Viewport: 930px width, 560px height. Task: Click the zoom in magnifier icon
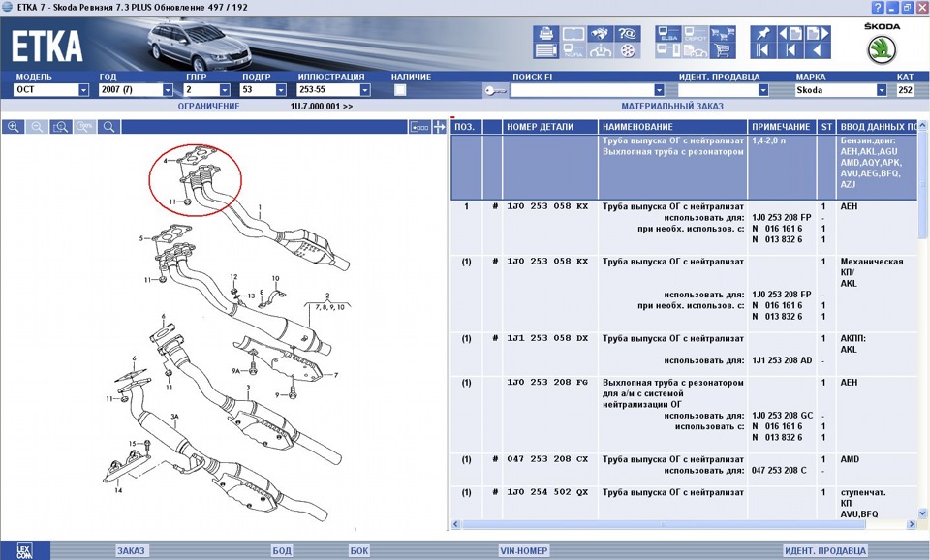(x=13, y=126)
